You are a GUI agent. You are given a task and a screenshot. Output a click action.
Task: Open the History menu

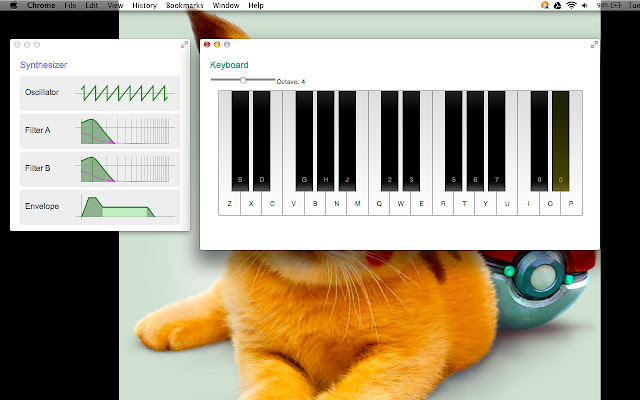coord(144,5)
